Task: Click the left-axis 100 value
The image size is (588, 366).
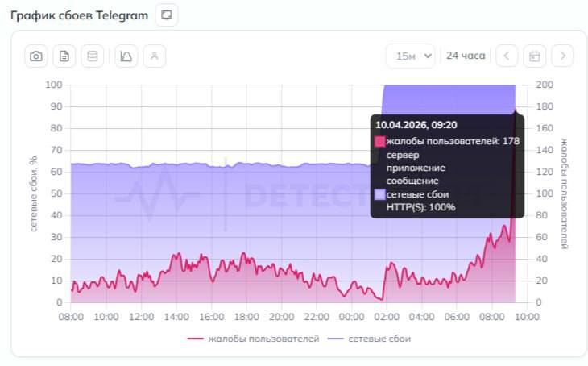Action: pyautogui.click(x=54, y=85)
